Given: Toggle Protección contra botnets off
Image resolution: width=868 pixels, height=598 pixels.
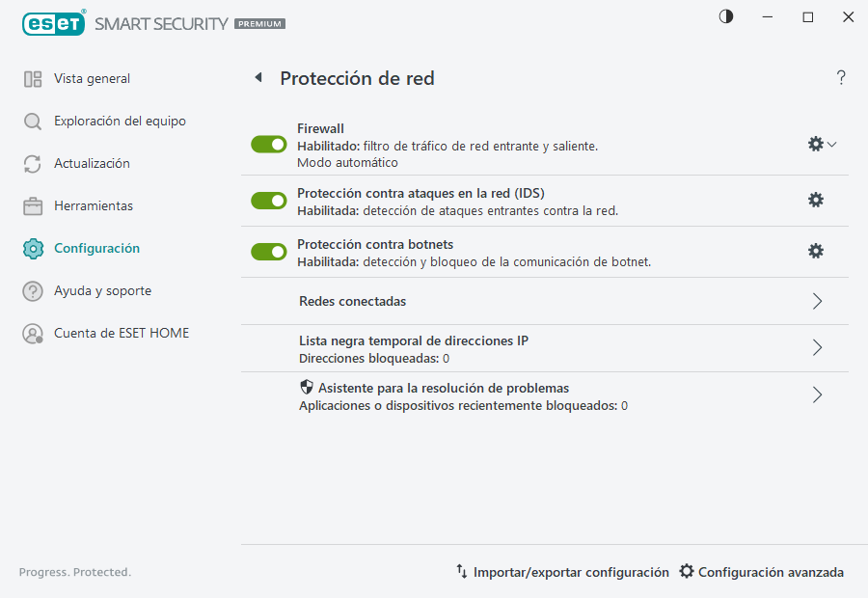Looking at the screenshot, I should coord(268,252).
